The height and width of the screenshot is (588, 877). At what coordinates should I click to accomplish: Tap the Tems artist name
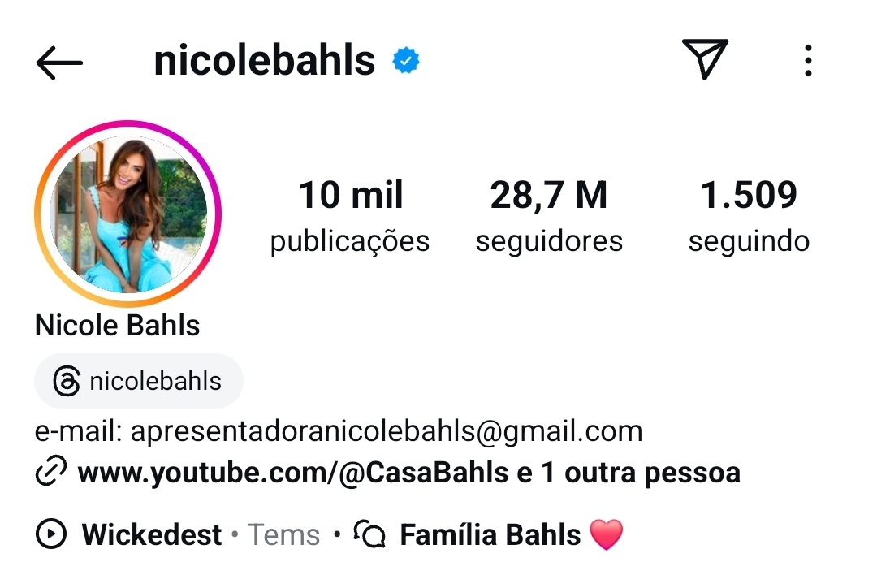coord(283,534)
